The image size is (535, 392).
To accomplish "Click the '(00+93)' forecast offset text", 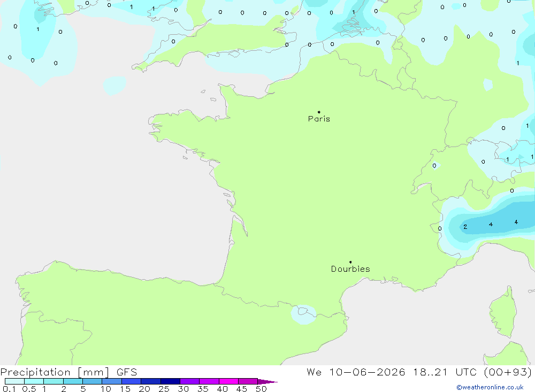I will (508, 372).
